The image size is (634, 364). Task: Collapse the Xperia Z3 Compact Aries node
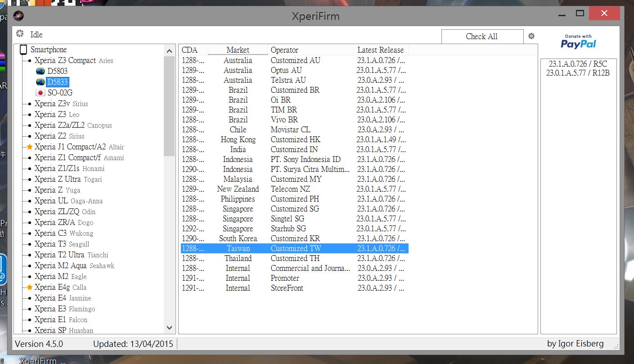tap(30, 61)
